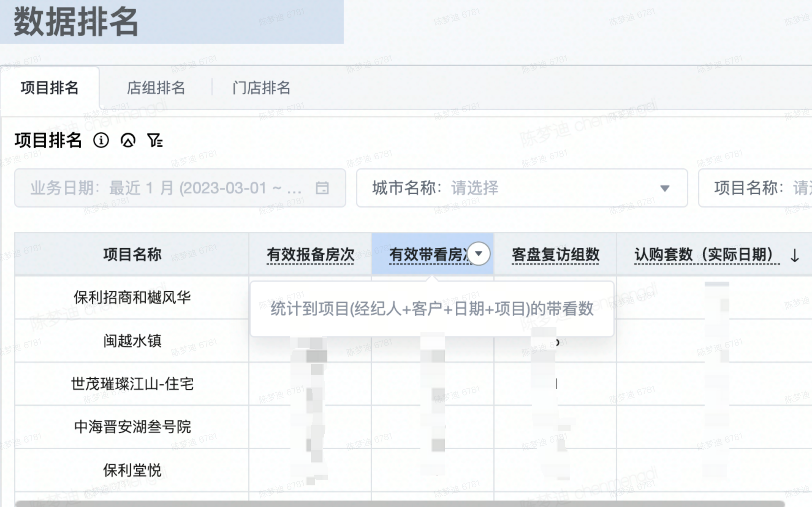Viewport: 812px width, 507px height.
Task: Click the info icon beside 项目排名
Action: click(101, 140)
